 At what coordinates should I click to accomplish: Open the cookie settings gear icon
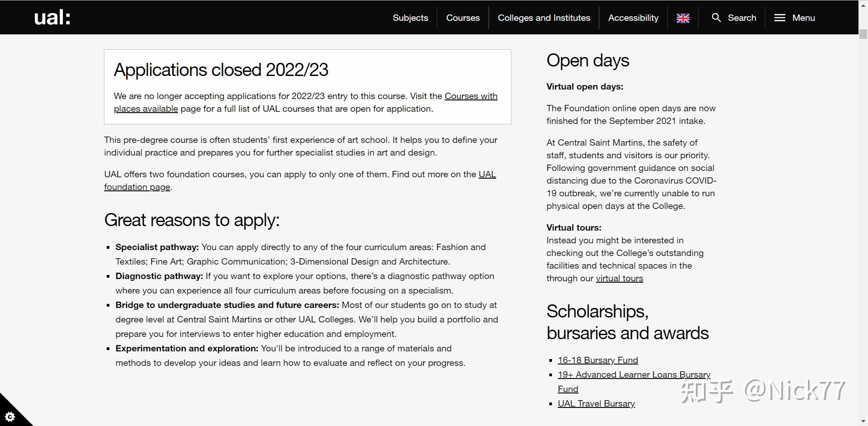coord(10,416)
